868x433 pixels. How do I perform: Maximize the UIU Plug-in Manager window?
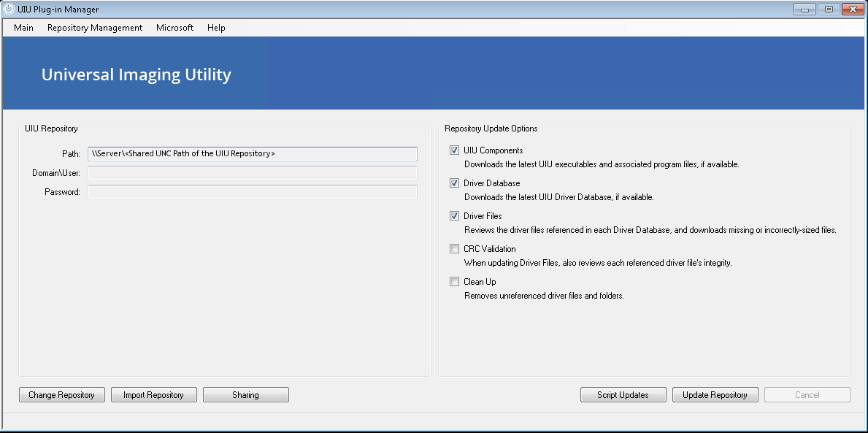[829, 9]
